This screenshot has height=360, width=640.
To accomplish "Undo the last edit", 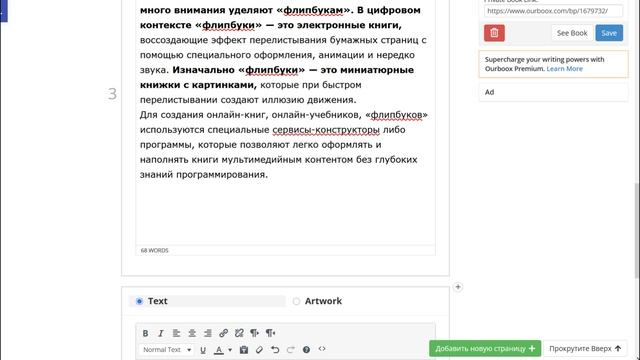I will 275,350.
